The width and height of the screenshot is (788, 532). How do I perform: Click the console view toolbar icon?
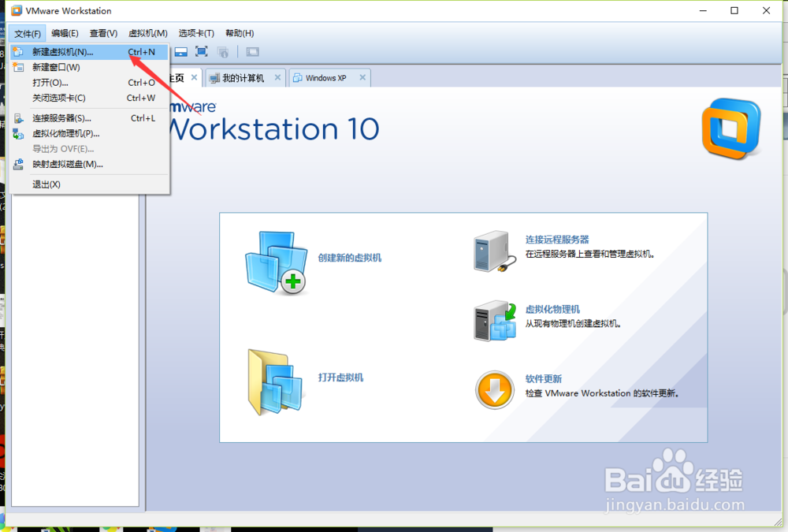point(181,52)
